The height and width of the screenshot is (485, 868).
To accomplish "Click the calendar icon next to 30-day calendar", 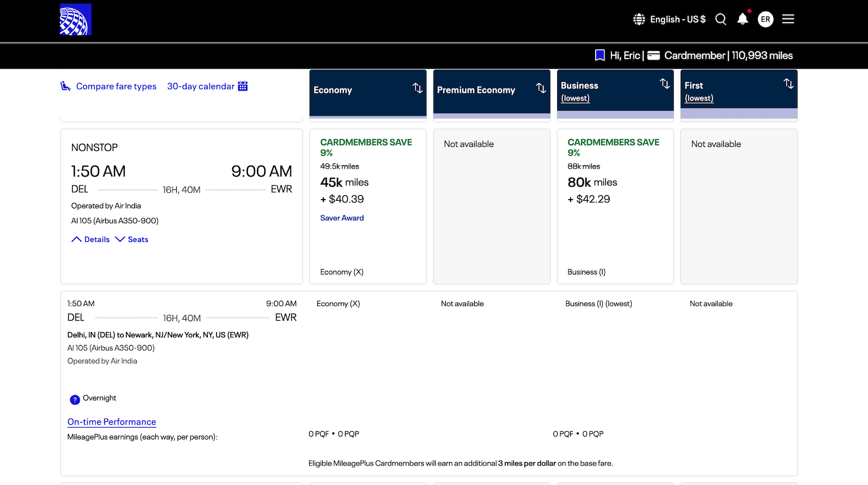I will pos(242,86).
